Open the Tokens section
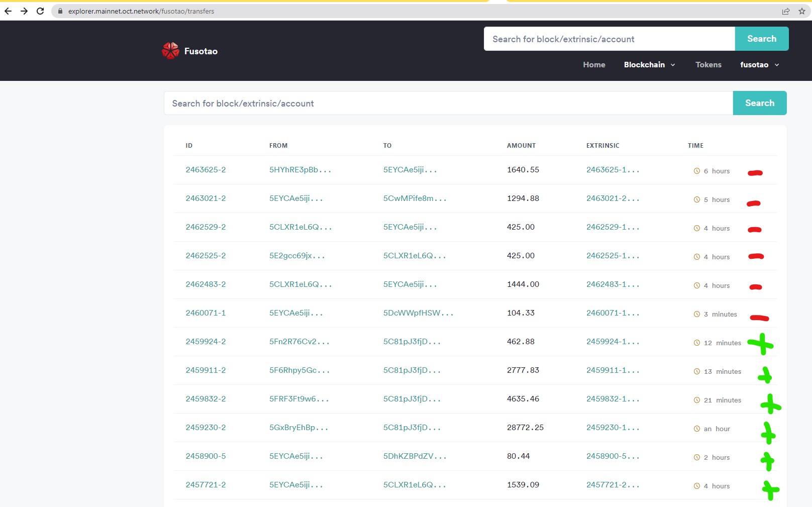The width and height of the screenshot is (812, 507). pos(708,64)
